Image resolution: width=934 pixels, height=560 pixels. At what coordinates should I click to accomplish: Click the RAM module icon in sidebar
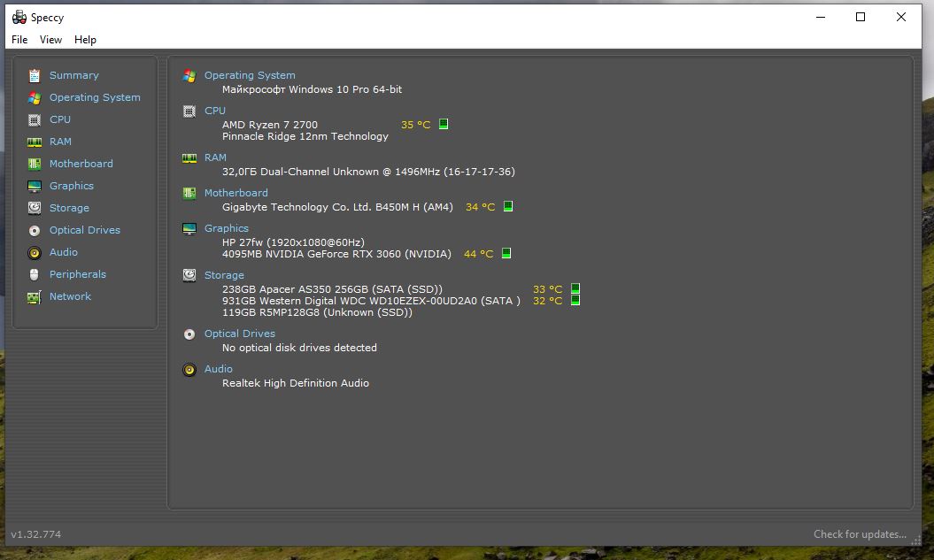coord(35,142)
